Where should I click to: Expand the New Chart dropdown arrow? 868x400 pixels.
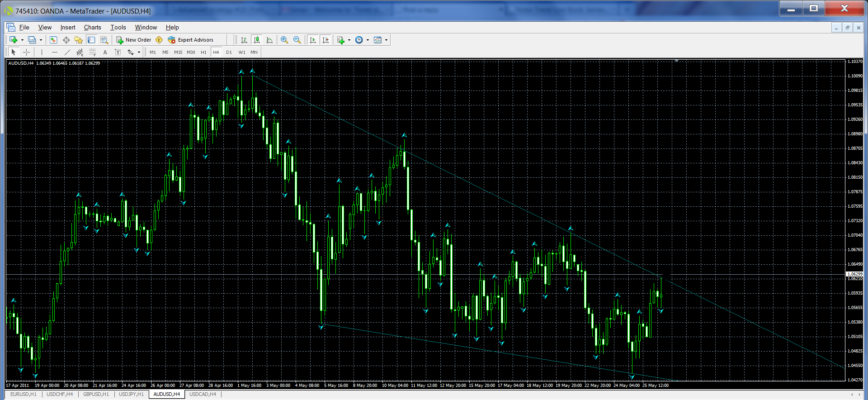(22, 40)
